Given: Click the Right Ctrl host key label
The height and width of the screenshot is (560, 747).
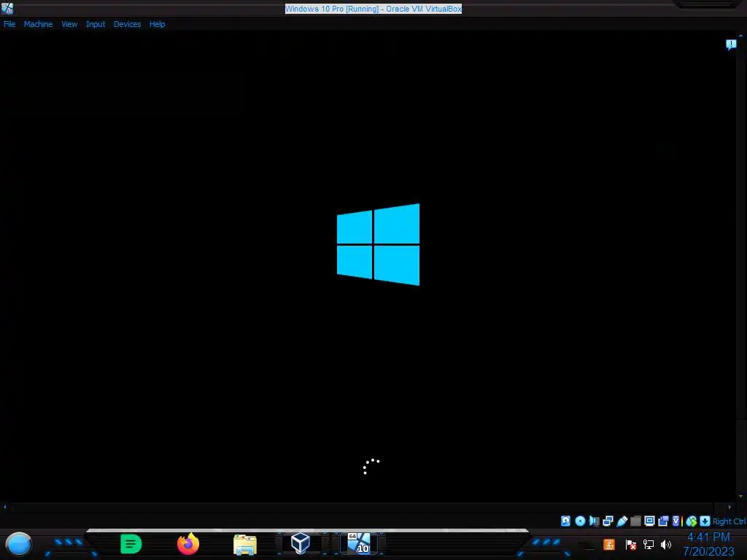Looking at the screenshot, I should (x=729, y=521).
